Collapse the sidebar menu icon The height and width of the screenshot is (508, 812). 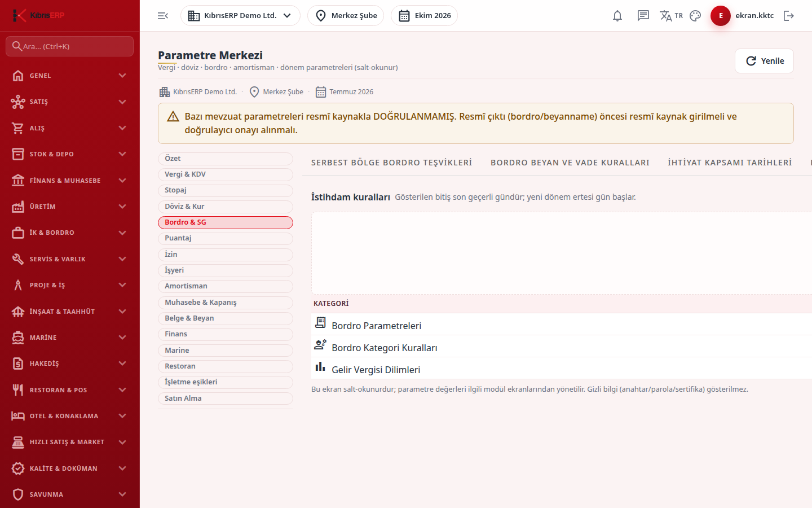pyautogui.click(x=163, y=16)
